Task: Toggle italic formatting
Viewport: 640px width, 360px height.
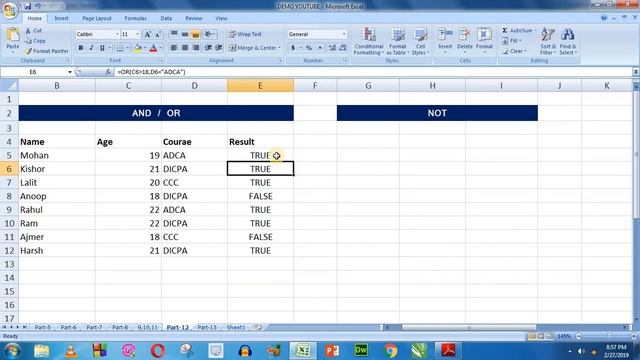Action: (91, 48)
